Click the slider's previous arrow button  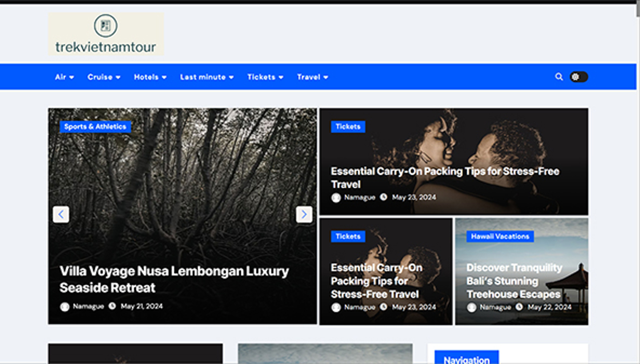point(61,214)
